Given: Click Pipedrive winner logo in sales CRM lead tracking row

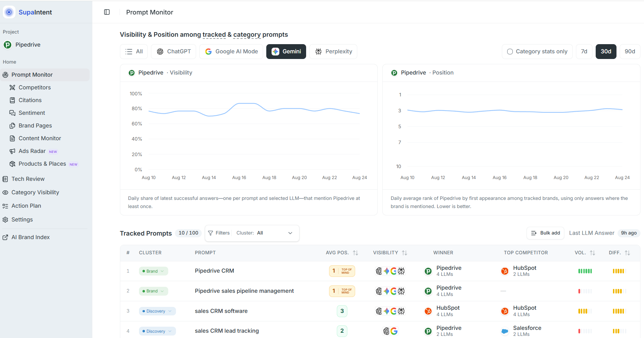Looking at the screenshot, I should (x=428, y=331).
